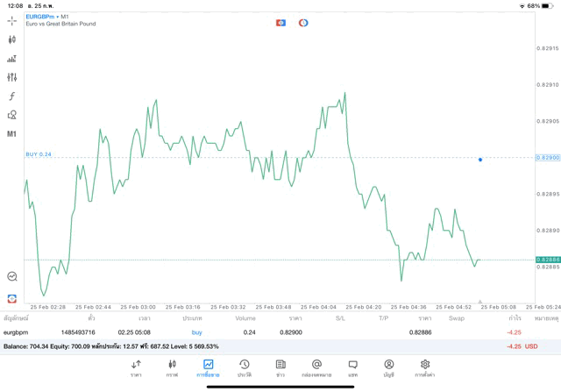Open chart settings sliders icon

point(12,77)
